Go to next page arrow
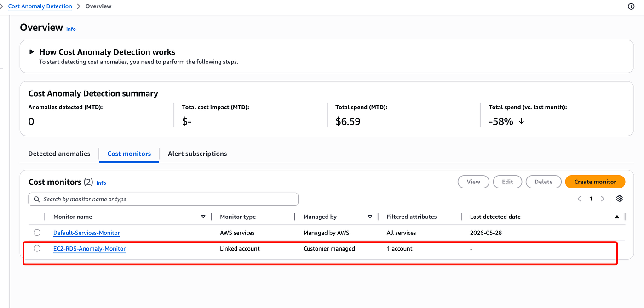 [603, 199]
